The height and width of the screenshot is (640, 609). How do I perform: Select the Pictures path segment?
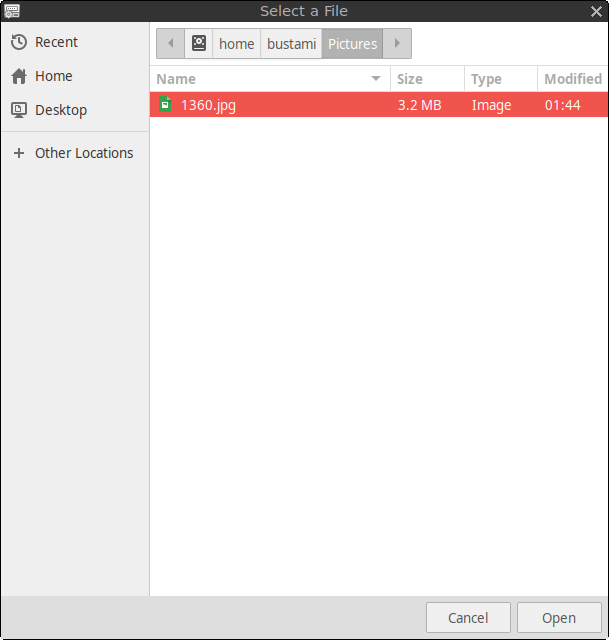(352, 43)
